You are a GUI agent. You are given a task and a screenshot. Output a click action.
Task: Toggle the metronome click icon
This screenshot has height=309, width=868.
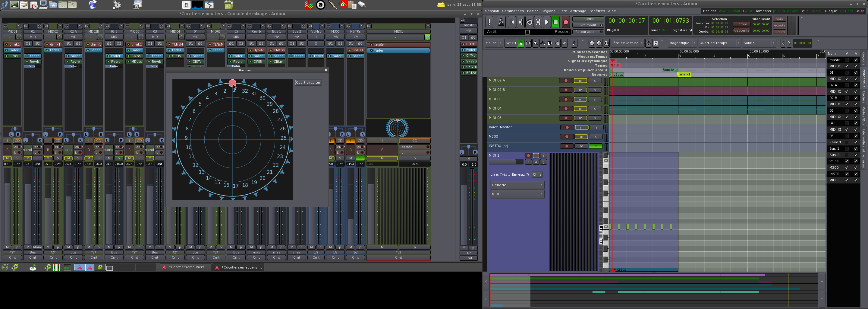pyautogui.click(x=501, y=22)
